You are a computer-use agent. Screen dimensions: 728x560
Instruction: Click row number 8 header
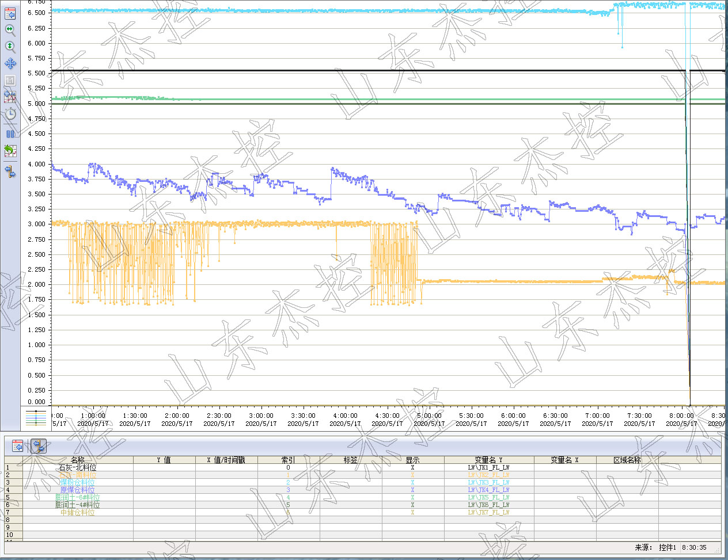point(13,520)
